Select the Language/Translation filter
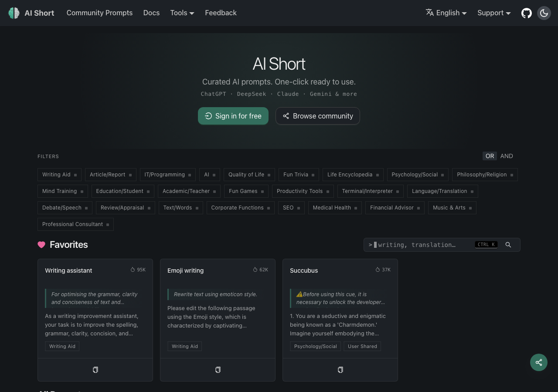This screenshot has height=392, width=558. click(442, 191)
